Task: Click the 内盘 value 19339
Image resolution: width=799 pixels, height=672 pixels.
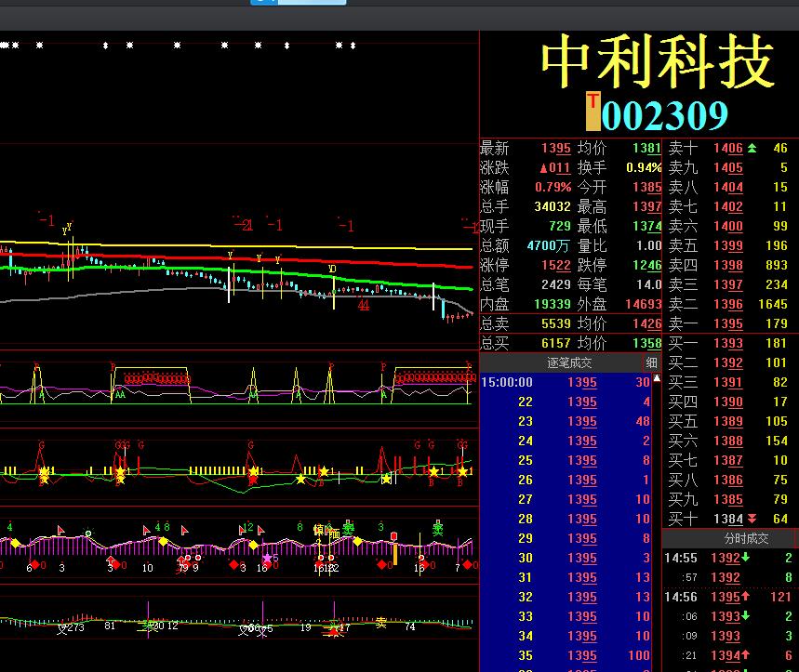Action: coord(553,304)
